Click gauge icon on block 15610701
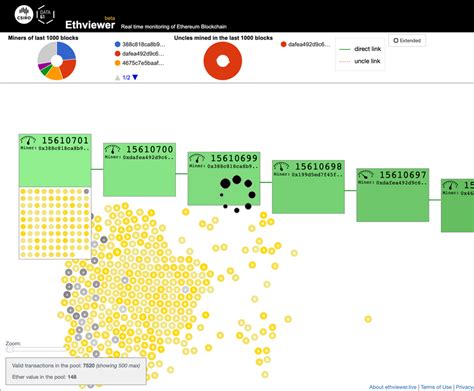This screenshot has height=391, width=474. coord(29,141)
